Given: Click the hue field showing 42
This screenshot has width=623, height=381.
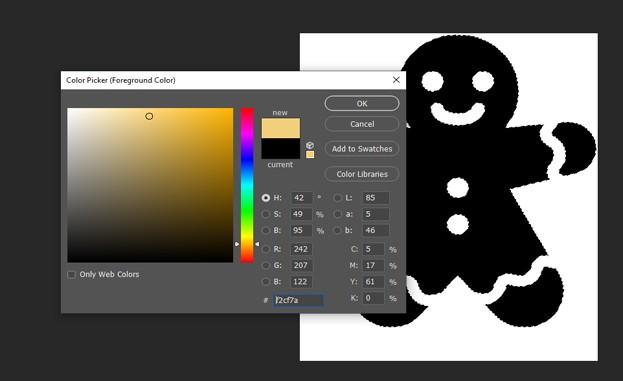Looking at the screenshot, I should coord(302,198).
